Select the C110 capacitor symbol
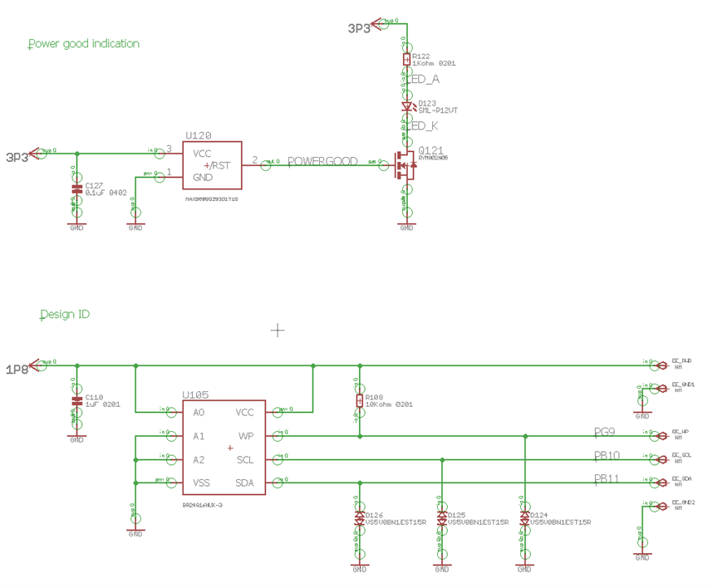Image resolution: width=708 pixels, height=588 pixels. (x=77, y=401)
